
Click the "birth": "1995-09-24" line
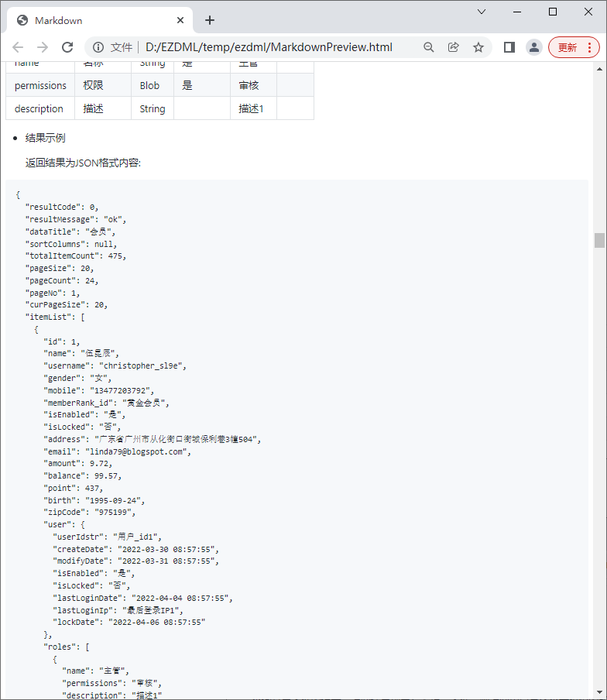point(94,500)
